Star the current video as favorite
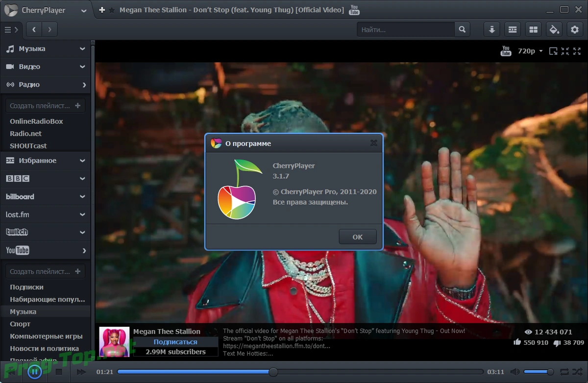588x383 pixels. pos(112,10)
